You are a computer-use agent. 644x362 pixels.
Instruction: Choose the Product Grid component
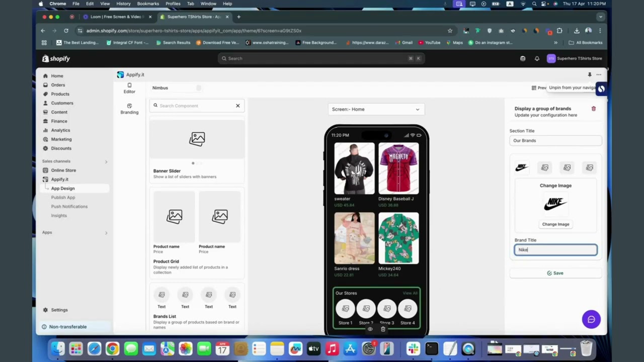197,233
